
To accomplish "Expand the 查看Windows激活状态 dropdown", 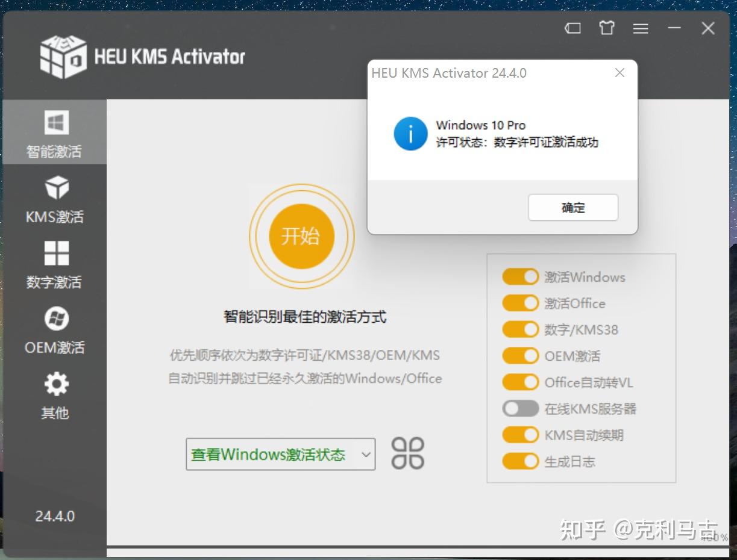I will [280, 454].
